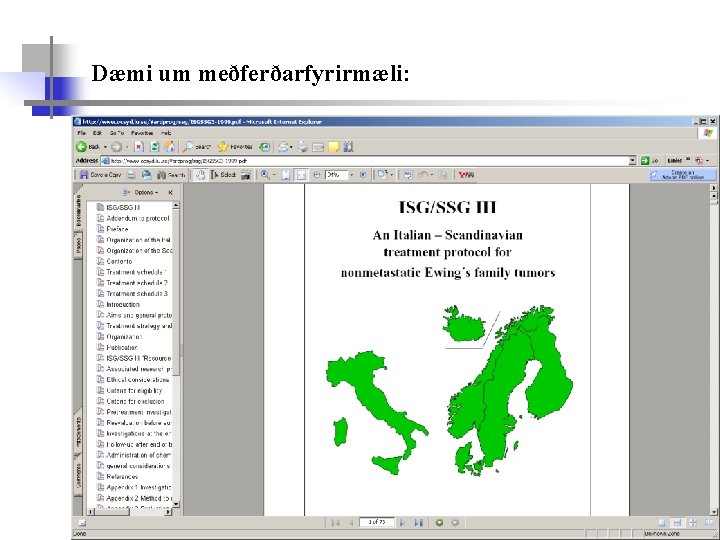Screen dimensions: 720x540
Task: Open the Help menu
Action: click(166, 133)
